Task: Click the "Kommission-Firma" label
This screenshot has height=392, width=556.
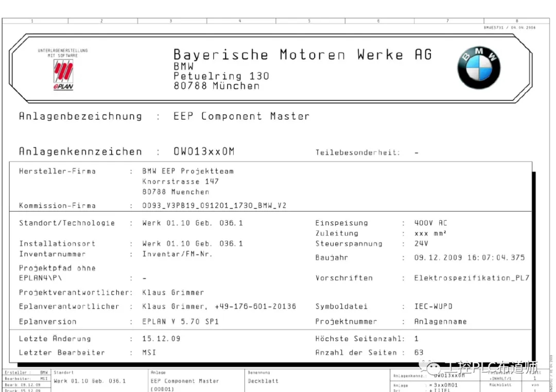Action: click(x=58, y=206)
